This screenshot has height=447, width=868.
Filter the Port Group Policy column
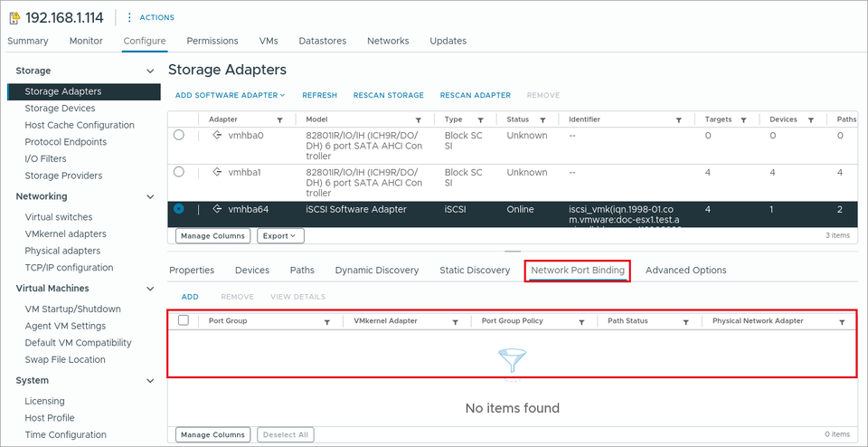(x=581, y=322)
